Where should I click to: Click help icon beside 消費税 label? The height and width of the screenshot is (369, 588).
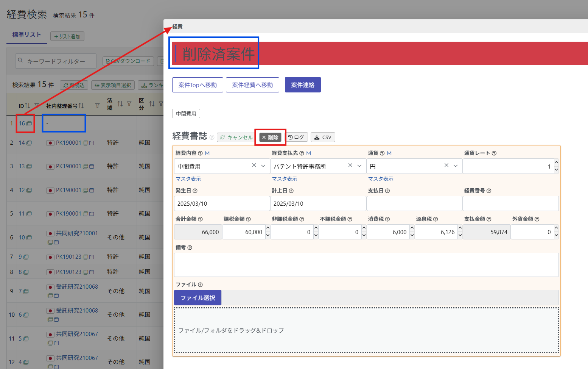point(387,219)
